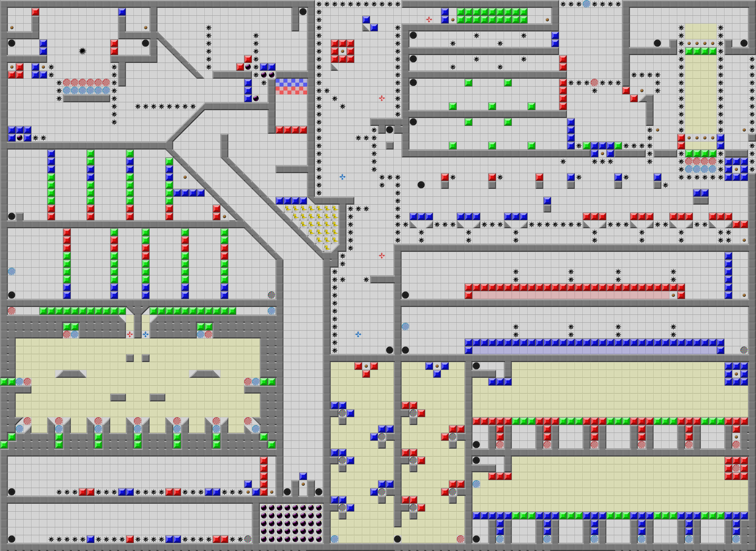Click the bomb enclosed by blue blocks
The height and width of the screenshot is (551, 756).
[20, 137]
